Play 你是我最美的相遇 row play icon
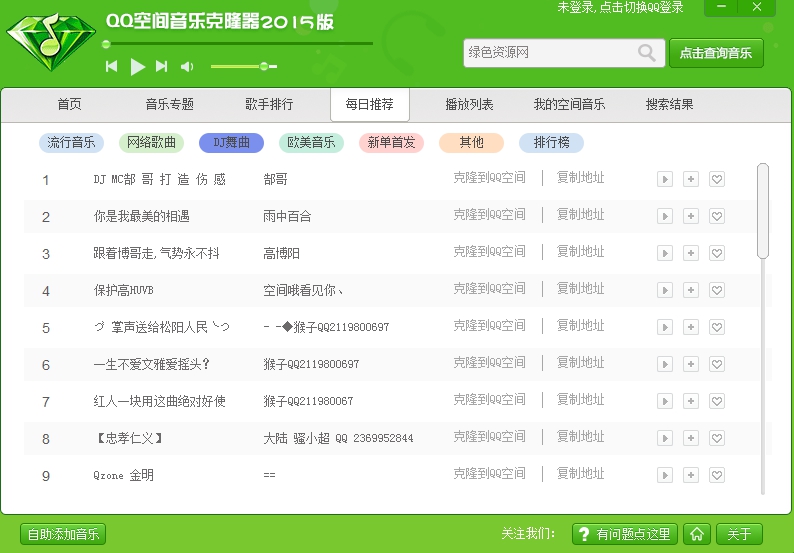 (x=665, y=216)
